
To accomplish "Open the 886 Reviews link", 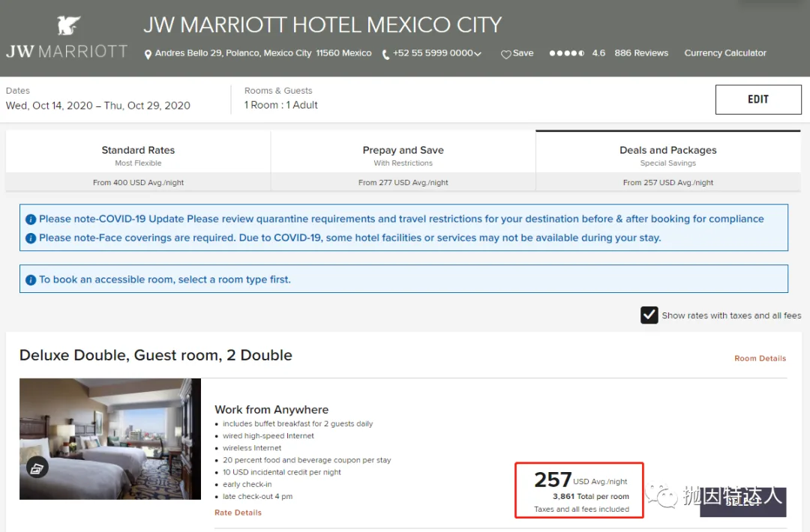I will (641, 53).
